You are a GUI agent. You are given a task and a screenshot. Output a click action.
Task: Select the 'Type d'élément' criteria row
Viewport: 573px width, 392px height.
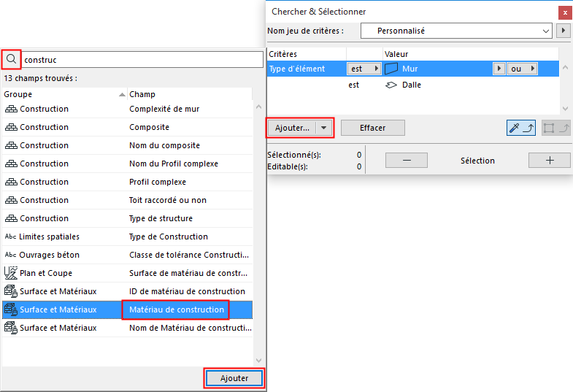click(x=413, y=69)
